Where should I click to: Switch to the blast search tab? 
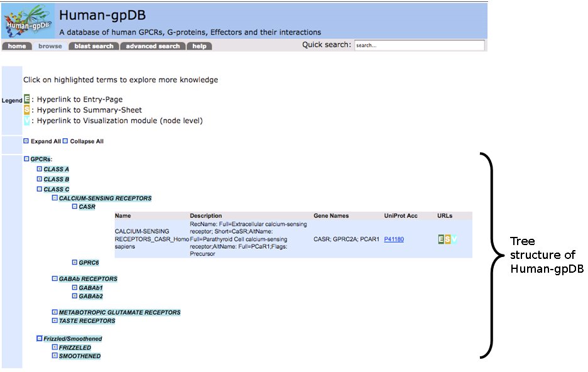tap(94, 46)
